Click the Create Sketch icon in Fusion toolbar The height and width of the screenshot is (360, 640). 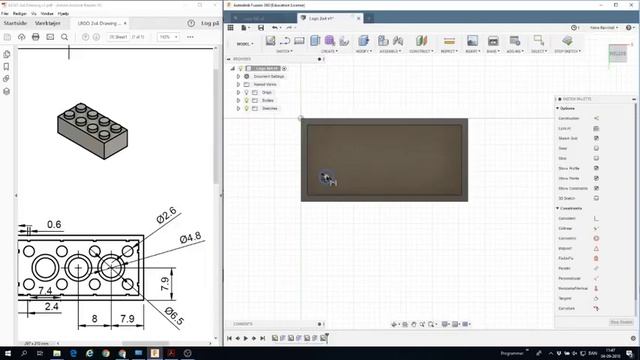(270, 41)
